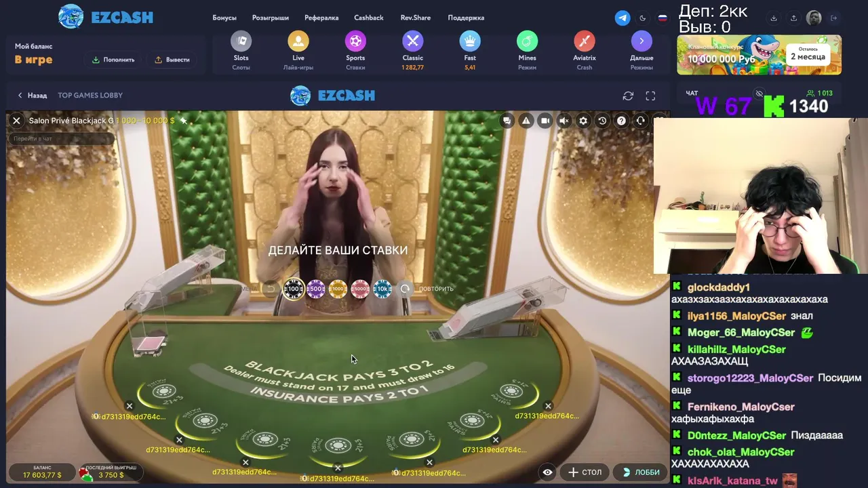The height and width of the screenshot is (488, 868).
Task: Open the Cashback menu
Action: click(369, 18)
